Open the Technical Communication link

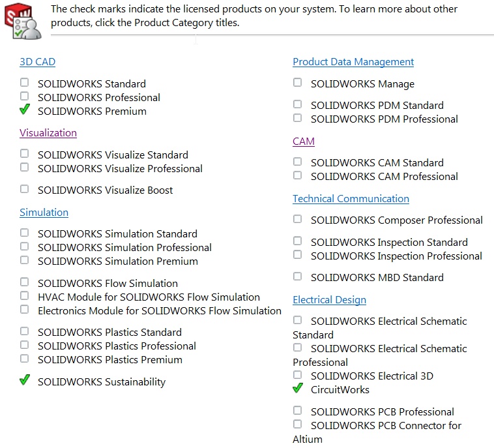click(x=351, y=199)
